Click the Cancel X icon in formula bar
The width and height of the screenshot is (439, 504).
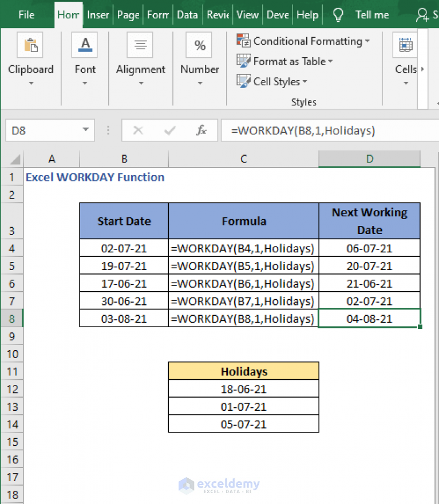click(x=138, y=130)
